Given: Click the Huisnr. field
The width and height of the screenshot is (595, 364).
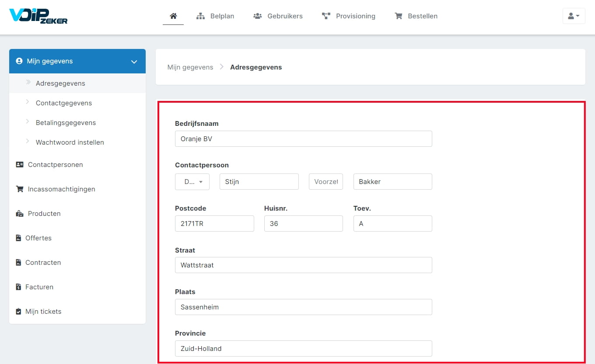Looking at the screenshot, I should pyautogui.click(x=304, y=223).
